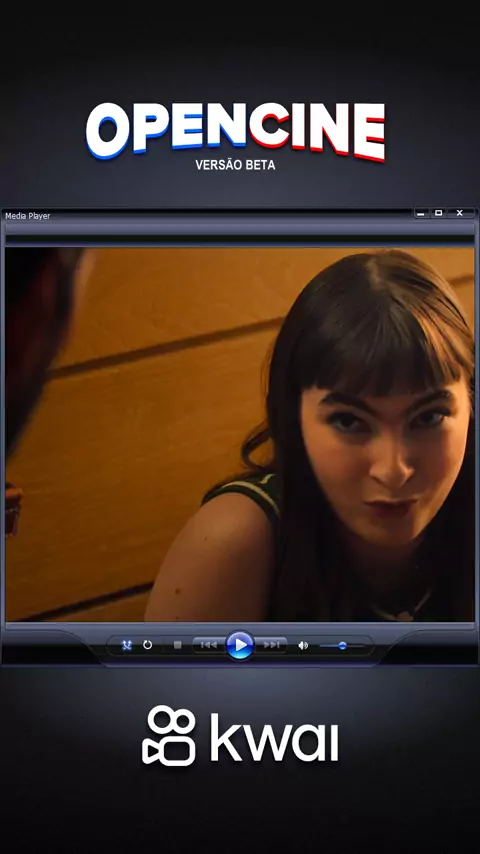Click the far right end of the volume track
Image resolution: width=480 pixels, height=854 pixels.
[x=363, y=646]
